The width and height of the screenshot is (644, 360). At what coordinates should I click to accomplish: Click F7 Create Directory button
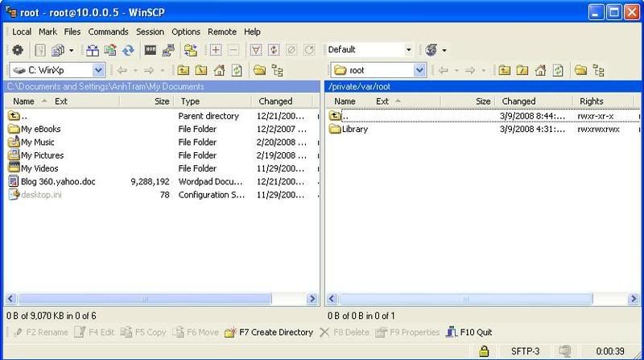(269, 332)
